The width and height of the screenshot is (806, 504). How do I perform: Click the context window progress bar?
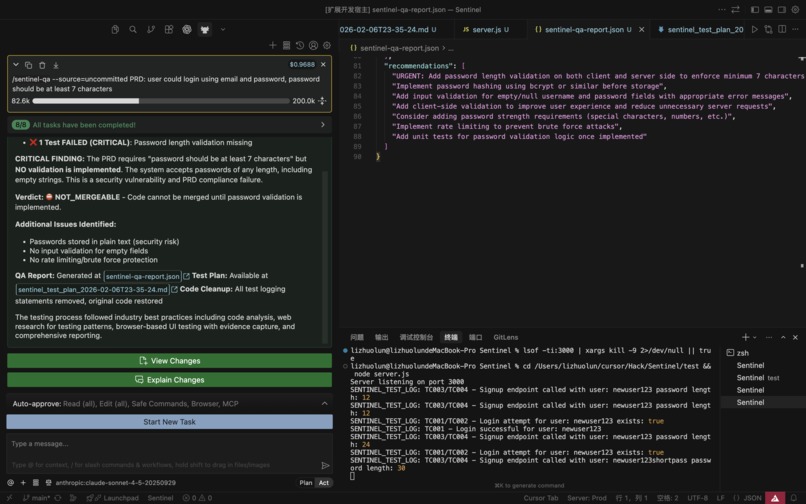pos(161,101)
